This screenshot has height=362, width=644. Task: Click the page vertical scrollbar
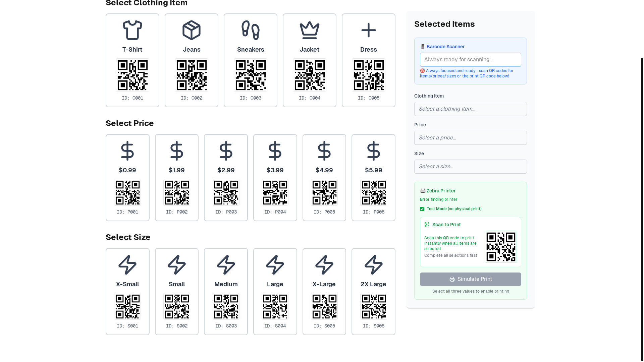(x=642, y=209)
